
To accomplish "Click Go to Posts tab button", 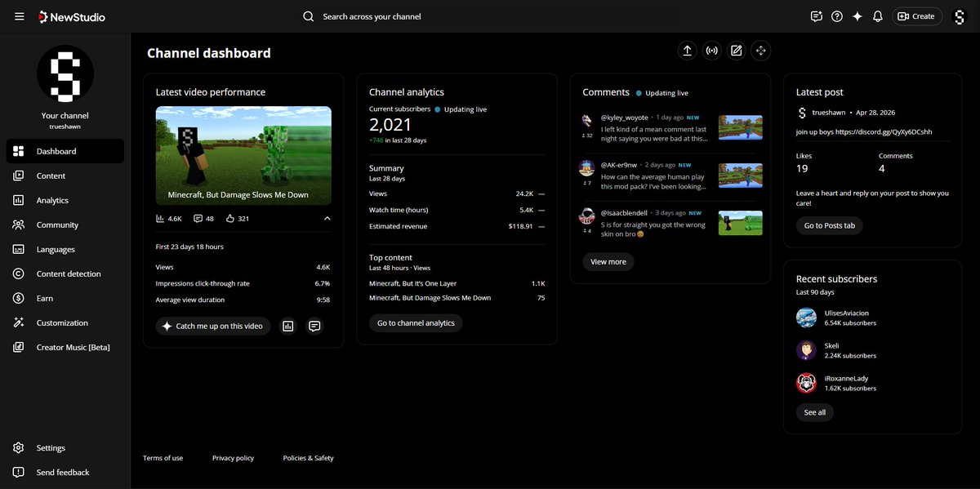I will pyautogui.click(x=830, y=225).
